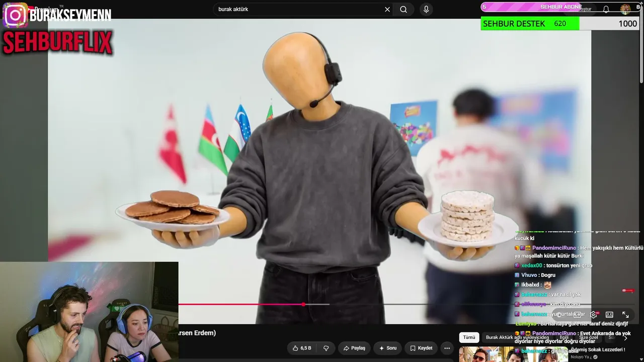Click the SEHBUR DESTEK goal bar
644x362 pixels.
click(559, 24)
